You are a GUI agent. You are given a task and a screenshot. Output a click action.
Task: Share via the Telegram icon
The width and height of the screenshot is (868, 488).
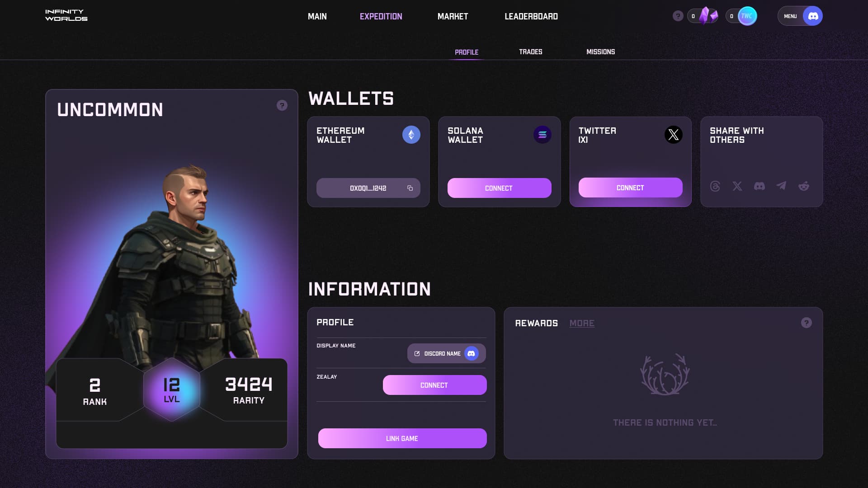click(781, 186)
